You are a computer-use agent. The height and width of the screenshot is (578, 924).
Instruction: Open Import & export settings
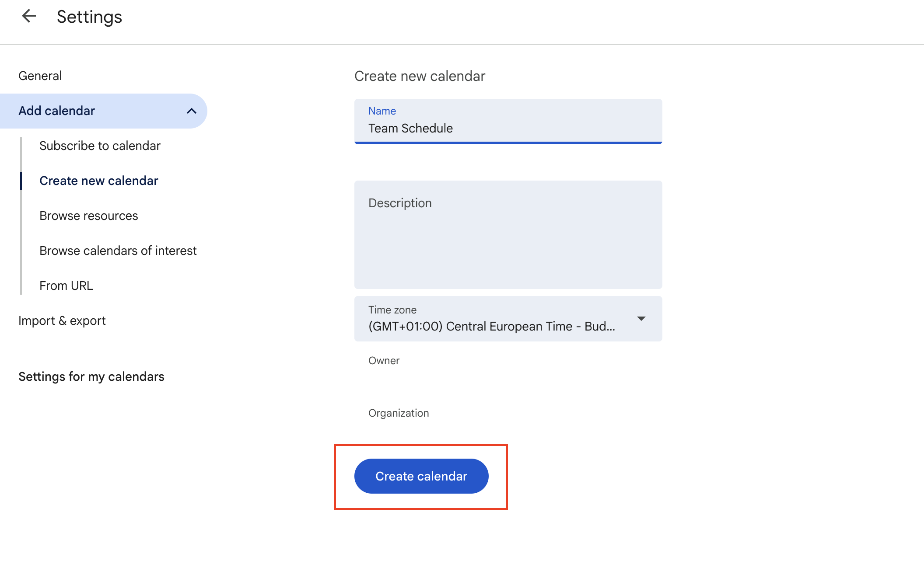[x=62, y=320]
